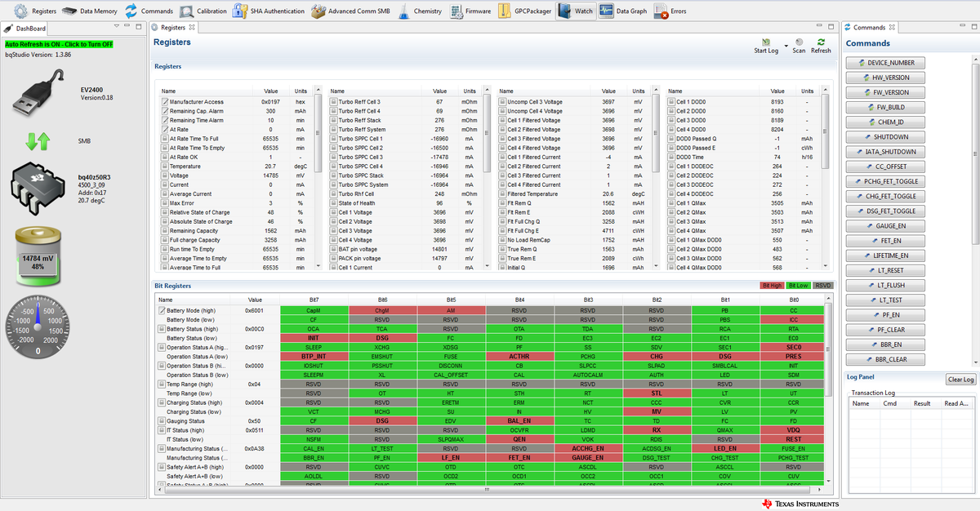The width and height of the screenshot is (980, 511).
Task: Open the Watch view
Action: click(x=575, y=11)
